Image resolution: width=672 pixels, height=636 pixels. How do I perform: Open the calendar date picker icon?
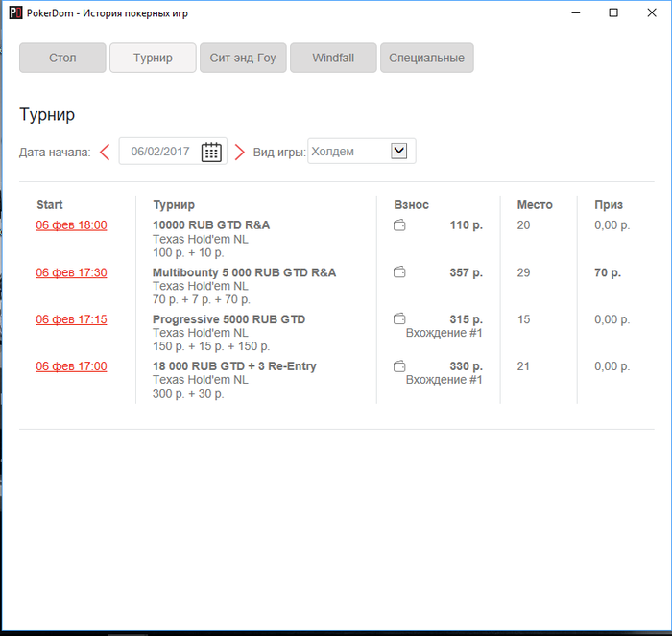211,152
